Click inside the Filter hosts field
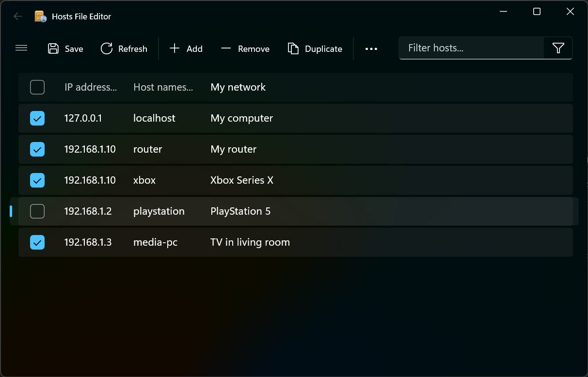588x377 pixels. click(471, 48)
